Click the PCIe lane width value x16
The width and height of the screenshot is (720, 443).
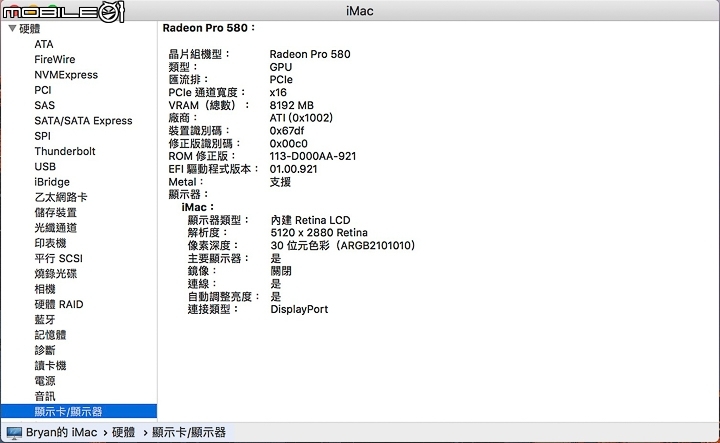tap(278, 92)
